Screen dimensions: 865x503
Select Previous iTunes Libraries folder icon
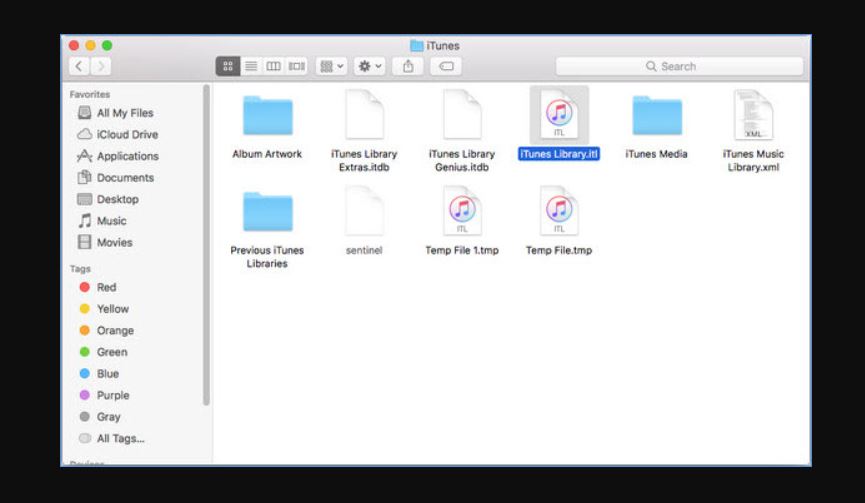tap(268, 212)
